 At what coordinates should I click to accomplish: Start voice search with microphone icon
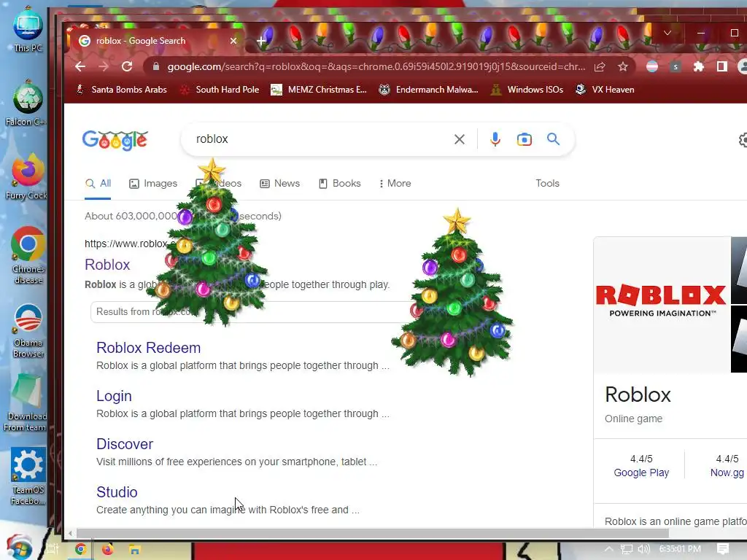pyautogui.click(x=495, y=139)
